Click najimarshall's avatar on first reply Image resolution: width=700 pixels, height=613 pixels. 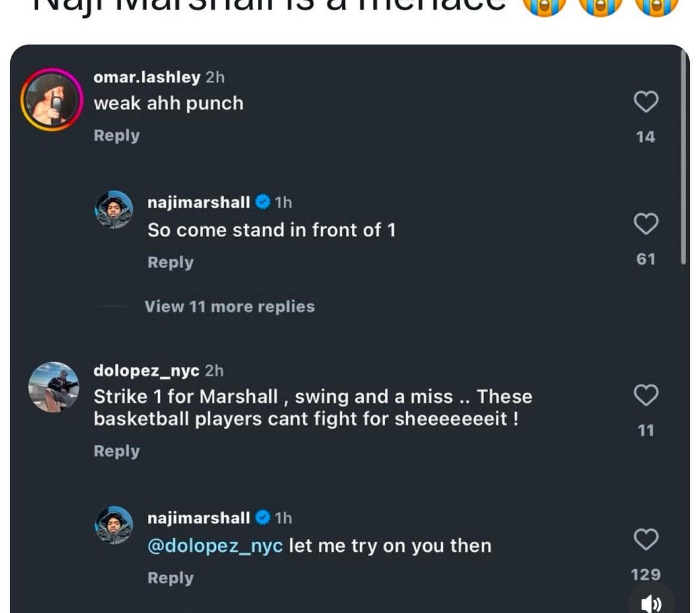click(114, 210)
